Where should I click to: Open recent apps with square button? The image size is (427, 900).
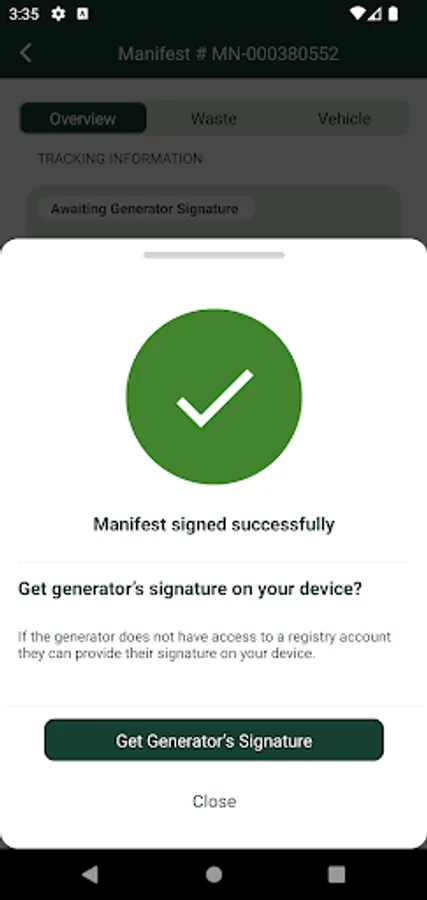(336, 874)
